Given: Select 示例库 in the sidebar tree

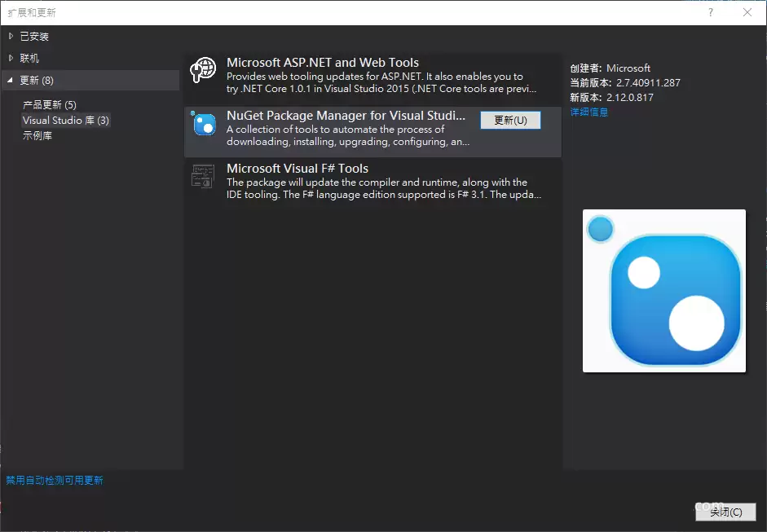Looking at the screenshot, I should (x=40, y=136).
